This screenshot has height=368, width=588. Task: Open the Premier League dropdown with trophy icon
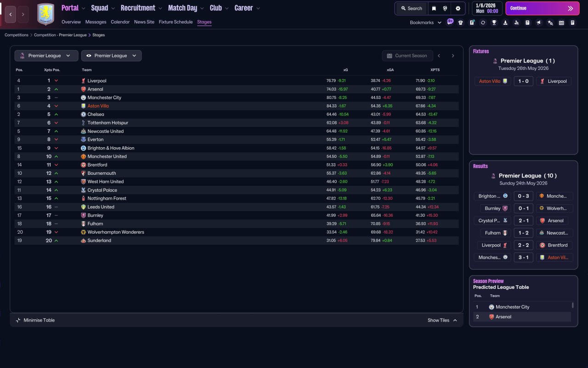(x=46, y=56)
